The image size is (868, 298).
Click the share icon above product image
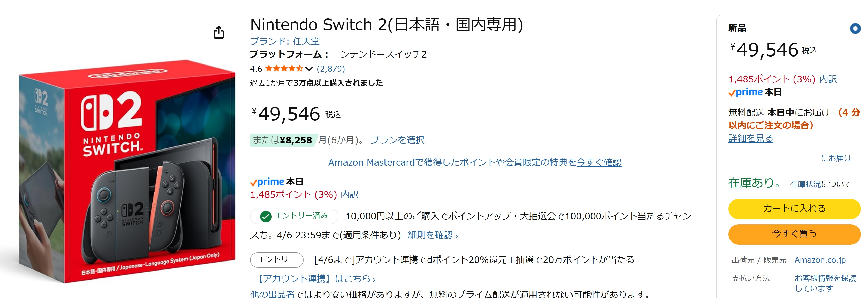tap(219, 32)
